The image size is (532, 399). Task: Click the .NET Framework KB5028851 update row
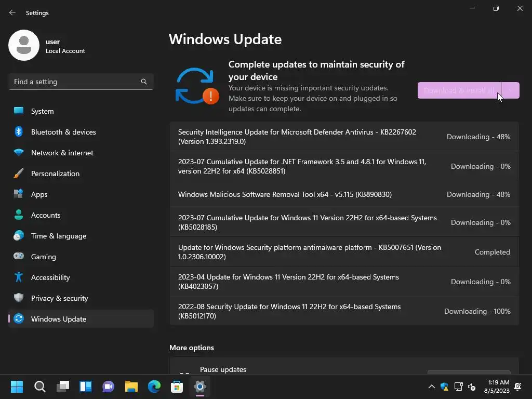point(344,166)
